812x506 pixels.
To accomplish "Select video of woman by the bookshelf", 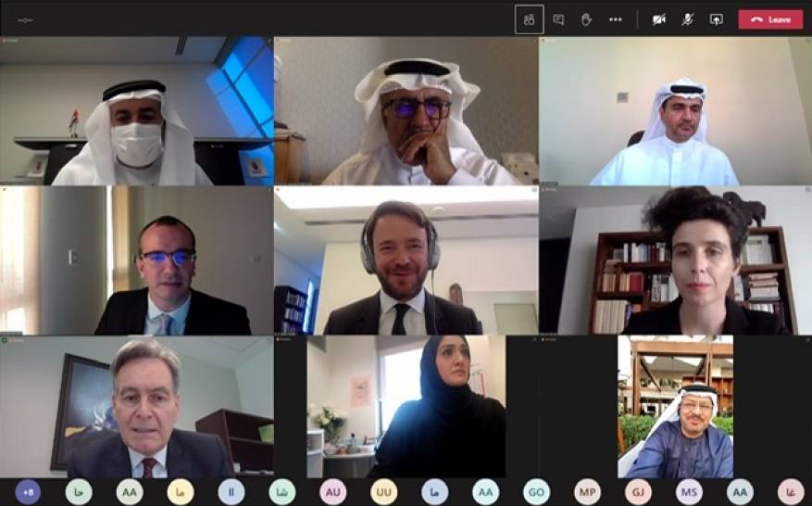I will tap(675, 260).
